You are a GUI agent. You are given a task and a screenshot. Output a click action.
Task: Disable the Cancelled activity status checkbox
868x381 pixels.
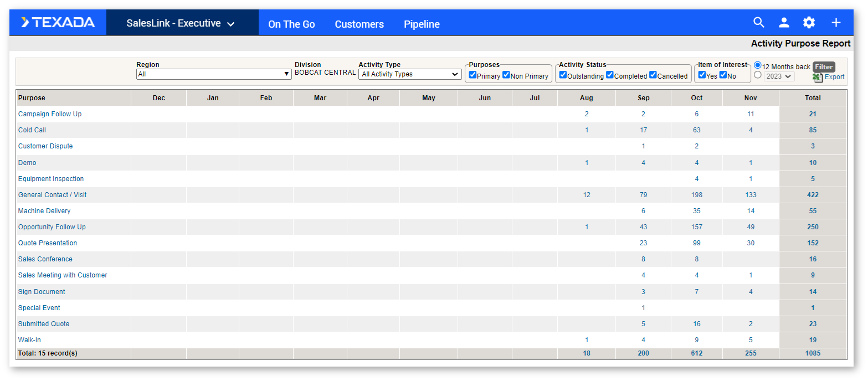pos(653,75)
